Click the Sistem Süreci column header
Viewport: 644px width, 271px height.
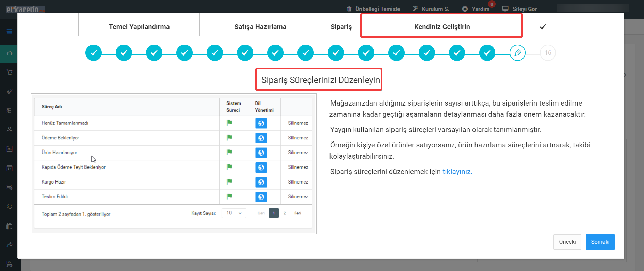click(x=234, y=107)
